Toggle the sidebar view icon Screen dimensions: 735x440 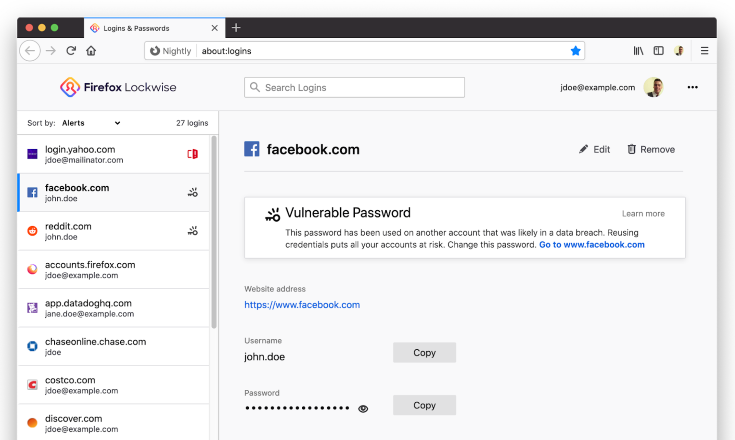(x=659, y=51)
